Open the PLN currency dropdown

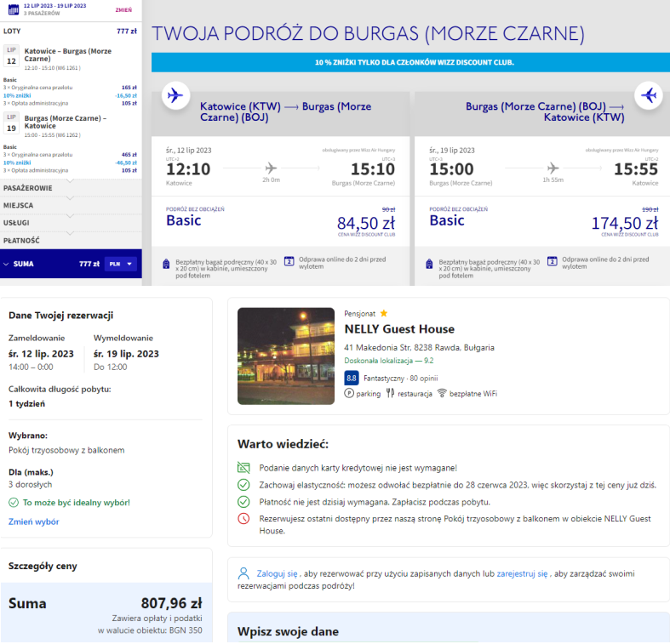tap(120, 264)
